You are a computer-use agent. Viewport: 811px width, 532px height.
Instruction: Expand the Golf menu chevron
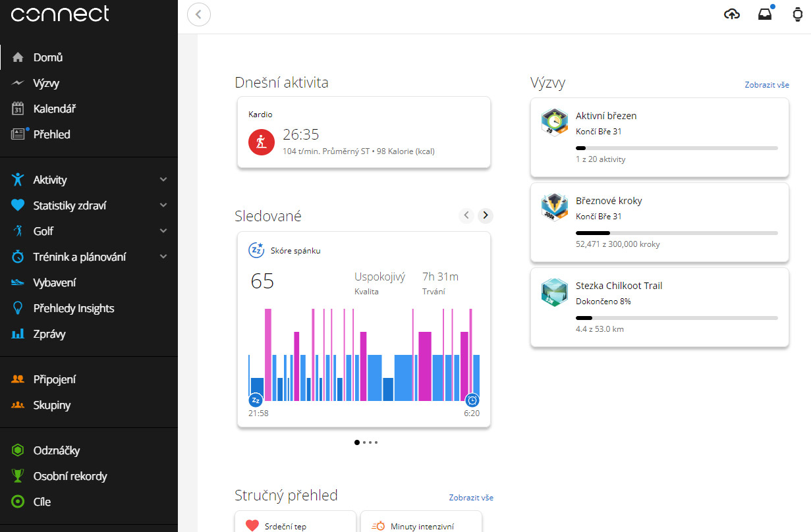[x=163, y=231]
